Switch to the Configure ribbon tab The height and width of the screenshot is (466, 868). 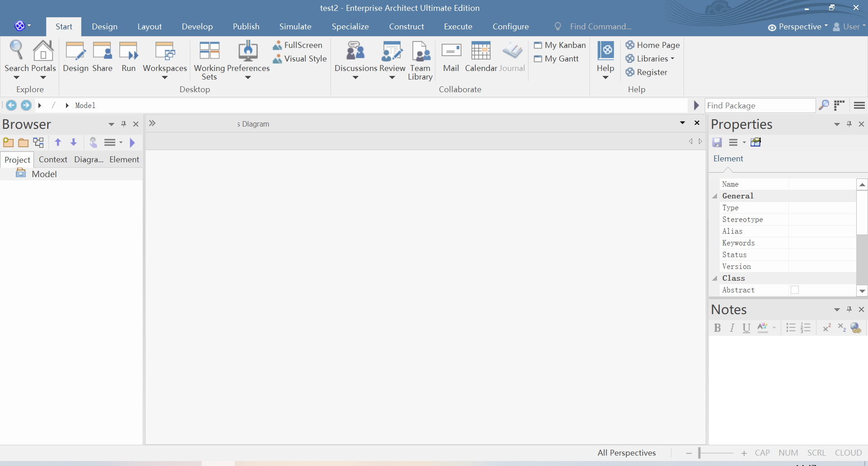pyautogui.click(x=511, y=27)
